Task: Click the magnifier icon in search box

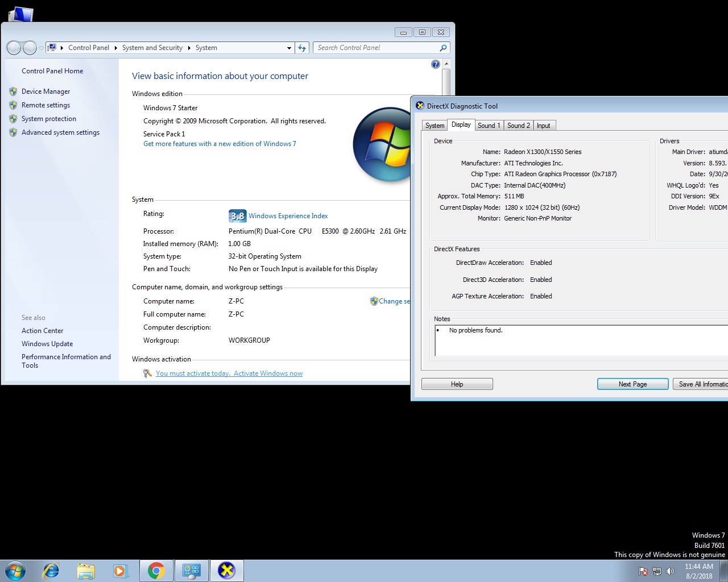Action: 443,48
